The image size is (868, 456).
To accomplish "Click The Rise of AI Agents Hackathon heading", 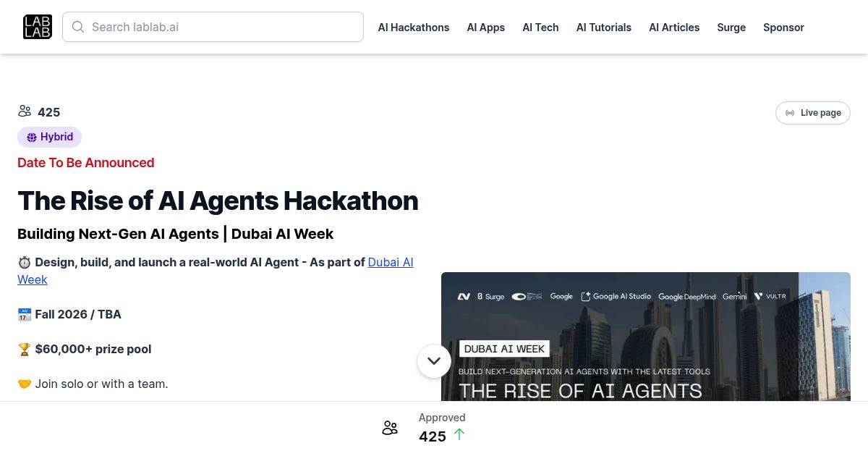I will click(x=218, y=200).
